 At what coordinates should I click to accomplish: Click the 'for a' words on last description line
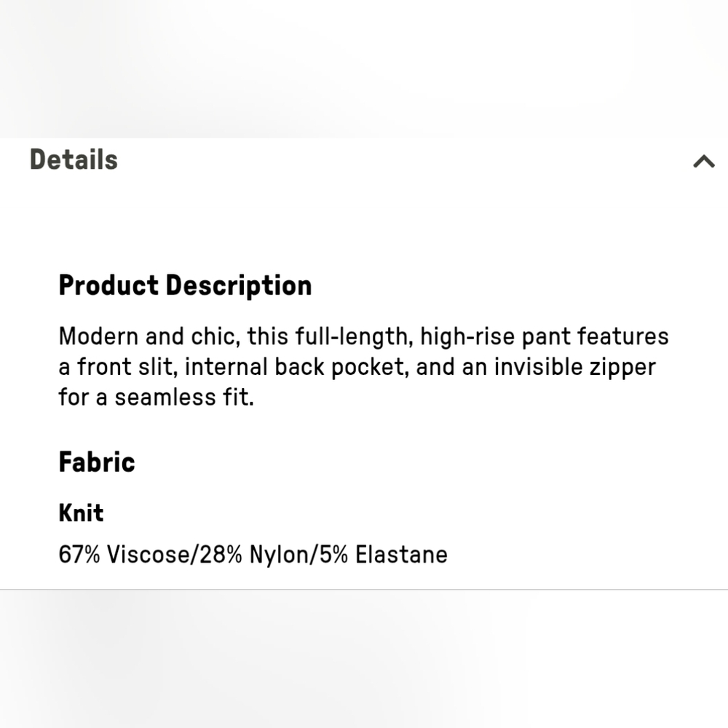click(83, 397)
